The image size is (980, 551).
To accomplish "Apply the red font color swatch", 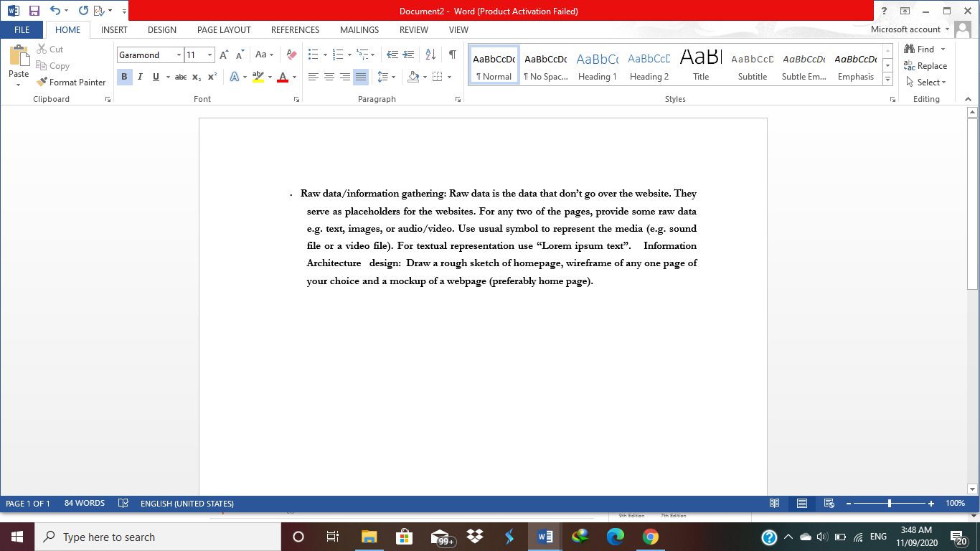I will click(x=283, y=77).
